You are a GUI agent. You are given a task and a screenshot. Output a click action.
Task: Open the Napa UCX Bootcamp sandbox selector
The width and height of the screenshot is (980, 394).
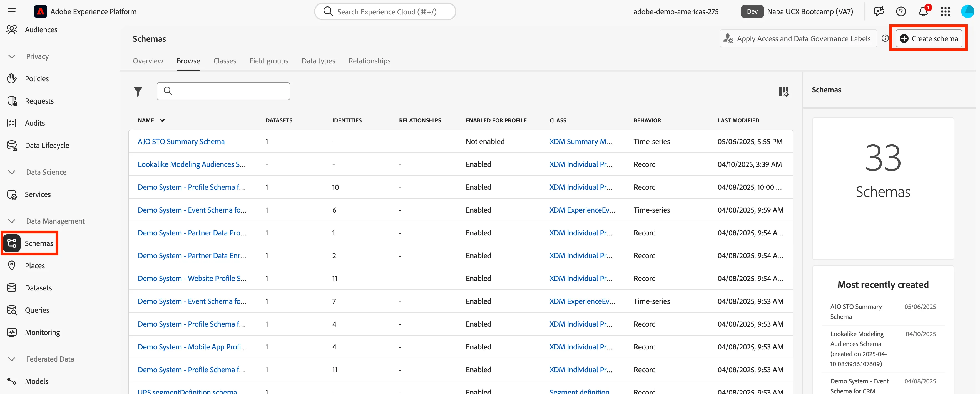tap(797, 11)
